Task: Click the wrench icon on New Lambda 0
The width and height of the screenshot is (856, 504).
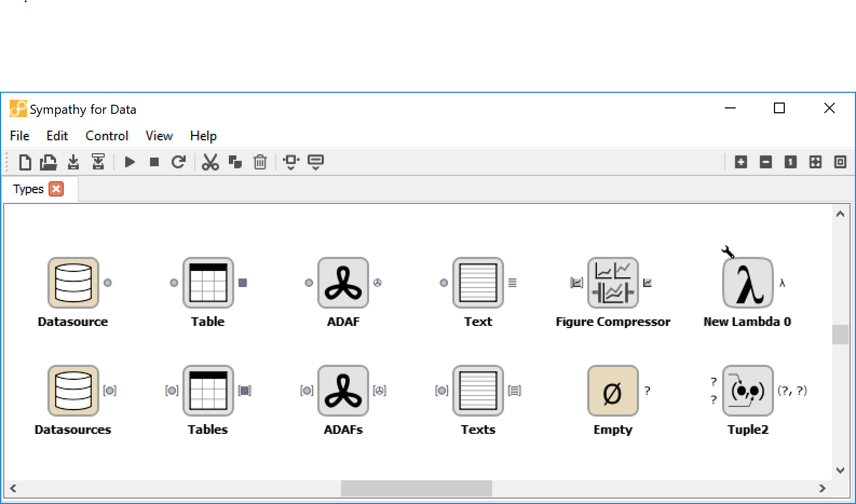Action: tap(728, 251)
